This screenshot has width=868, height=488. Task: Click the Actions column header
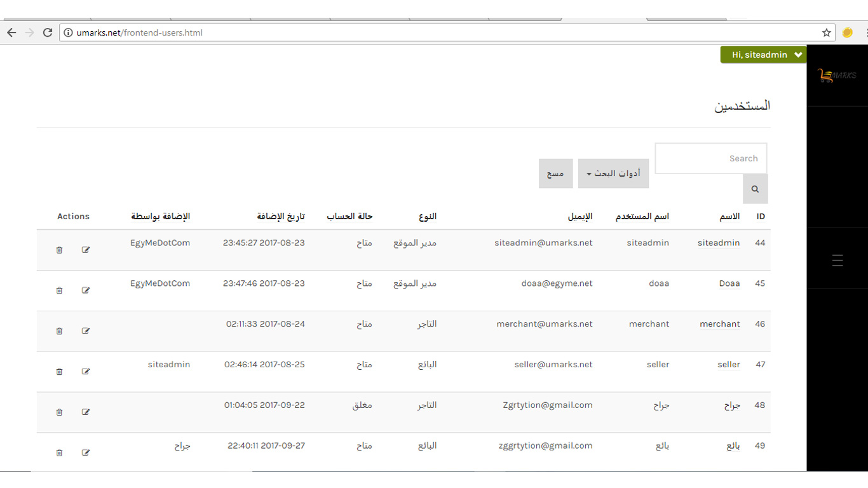tap(73, 217)
